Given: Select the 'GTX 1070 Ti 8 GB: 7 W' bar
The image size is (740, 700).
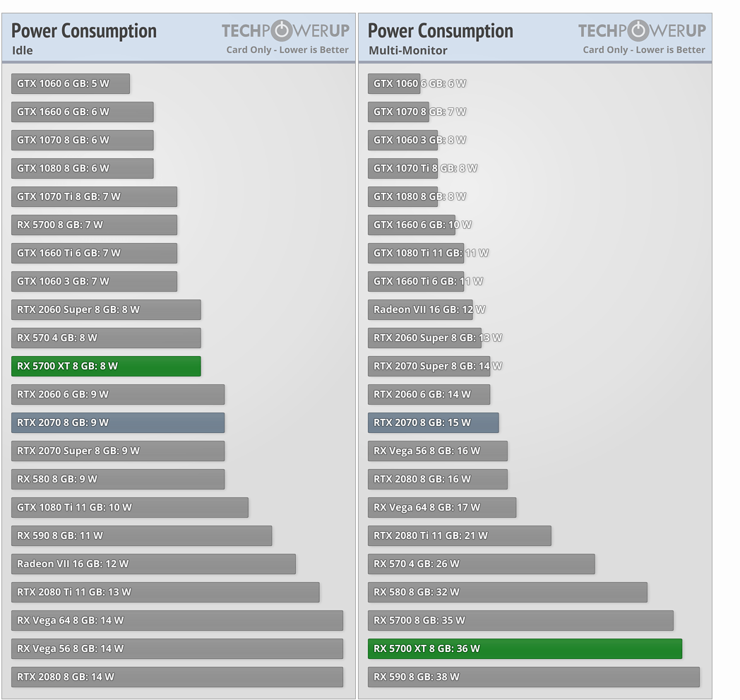Looking at the screenshot, I should (94, 197).
